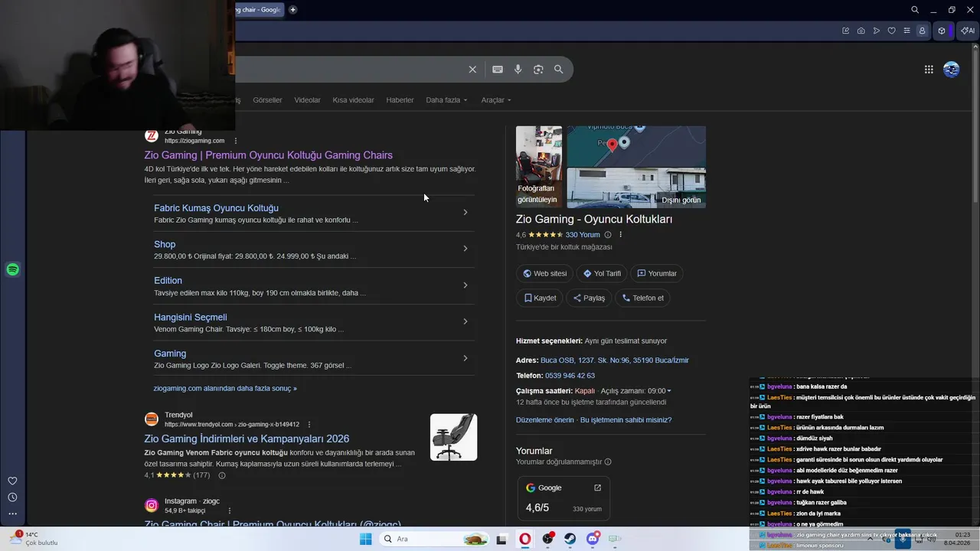Viewport: 980px width, 551px height.
Task: Open the pinboard edit icon in toolbar
Action: [846, 31]
